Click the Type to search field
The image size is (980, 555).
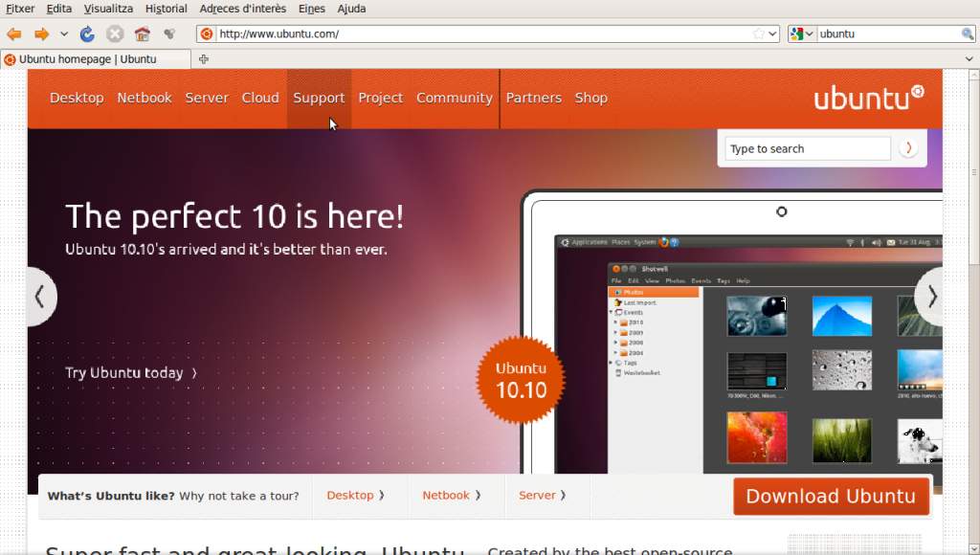[x=807, y=148]
